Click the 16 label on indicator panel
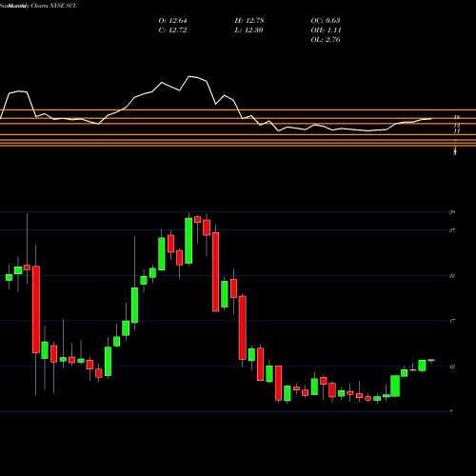This screenshot has width=476, height=476. pos(457,117)
